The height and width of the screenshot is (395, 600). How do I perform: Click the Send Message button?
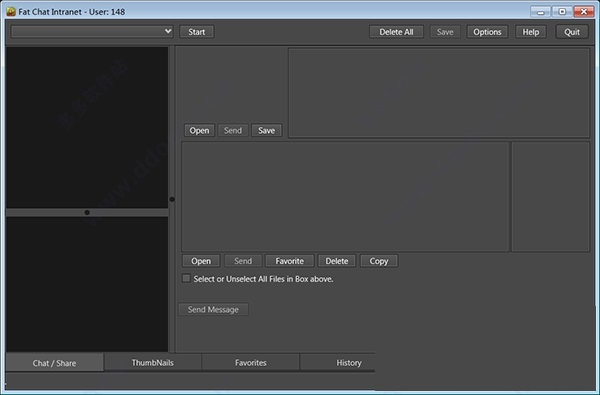(213, 309)
